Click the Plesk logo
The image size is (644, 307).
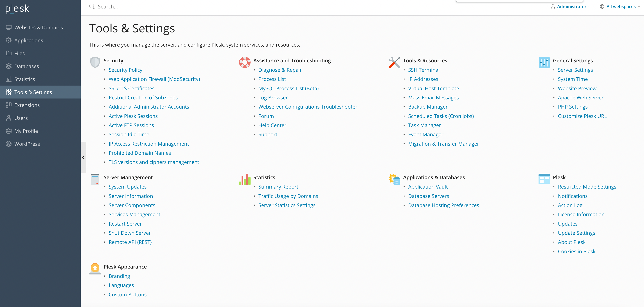pyautogui.click(x=17, y=9)
